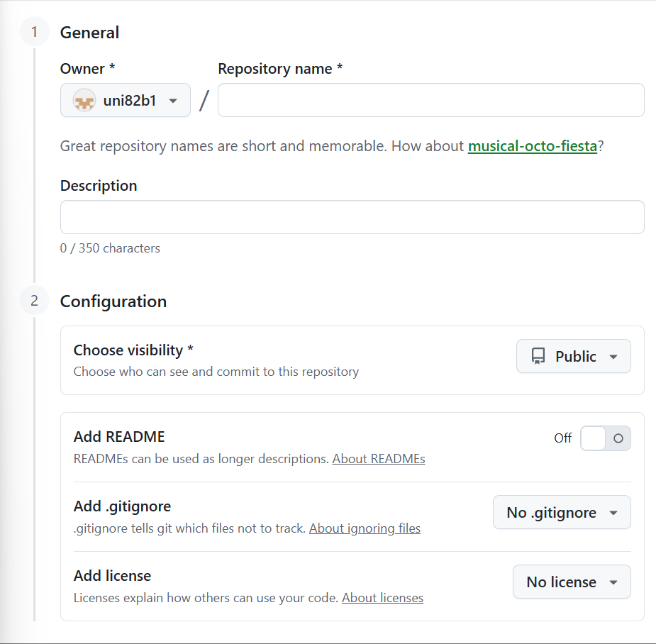
Task: Click the Add README label
Action: pyautogui.click(x=119, y=437)
